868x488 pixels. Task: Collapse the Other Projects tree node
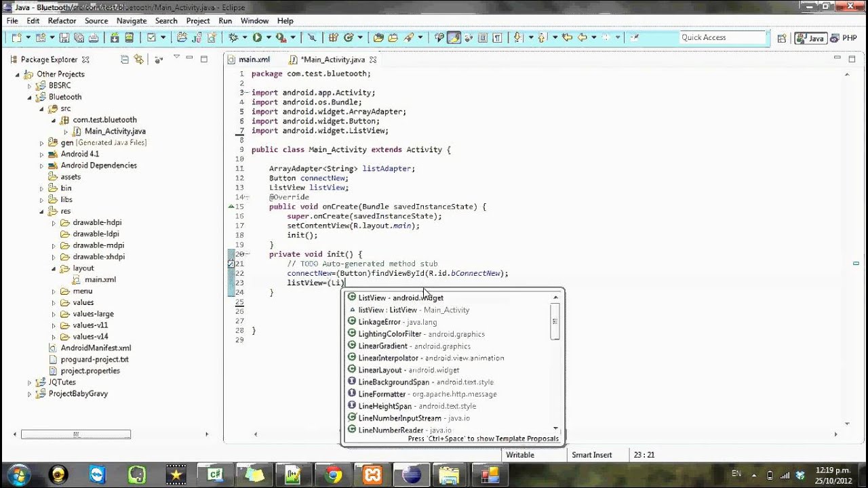tap(18, 75)
